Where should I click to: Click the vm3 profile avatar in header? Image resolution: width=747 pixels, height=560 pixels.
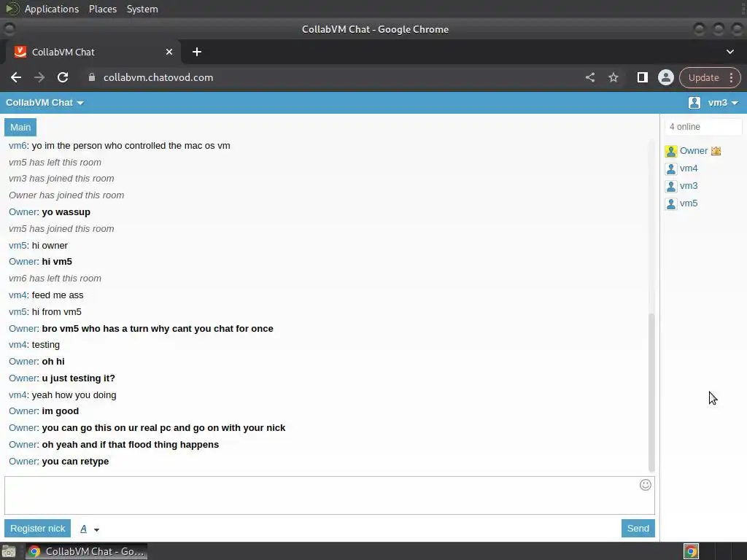click(694, 102)
